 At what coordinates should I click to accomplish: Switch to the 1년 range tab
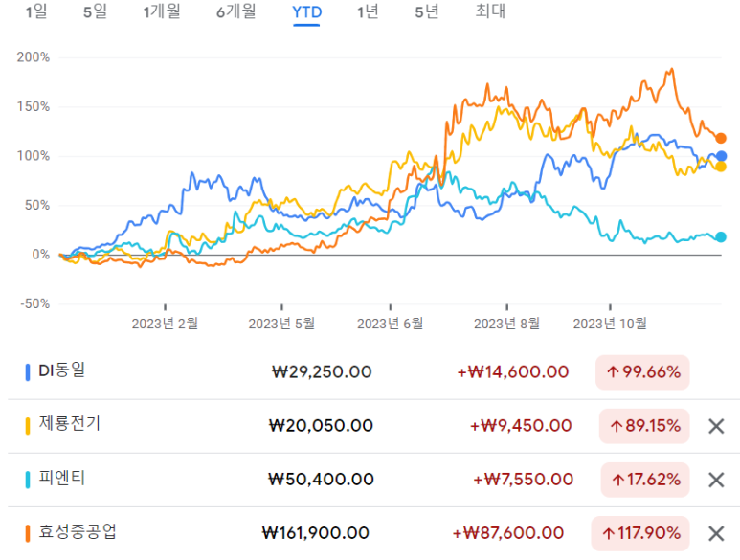pyautogui.click(x=368, y=11)
